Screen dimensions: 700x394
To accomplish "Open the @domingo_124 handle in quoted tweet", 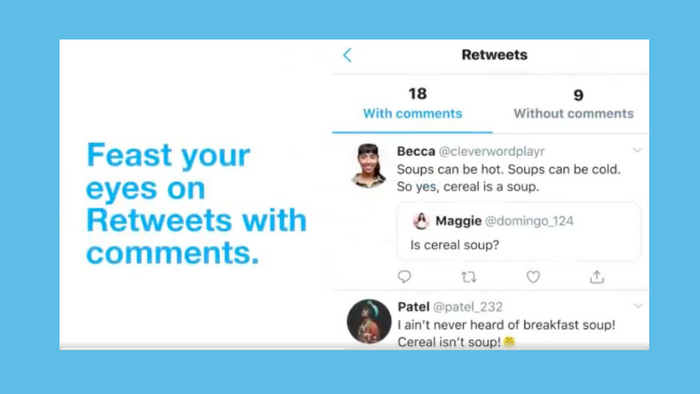I will click(529, 221).
